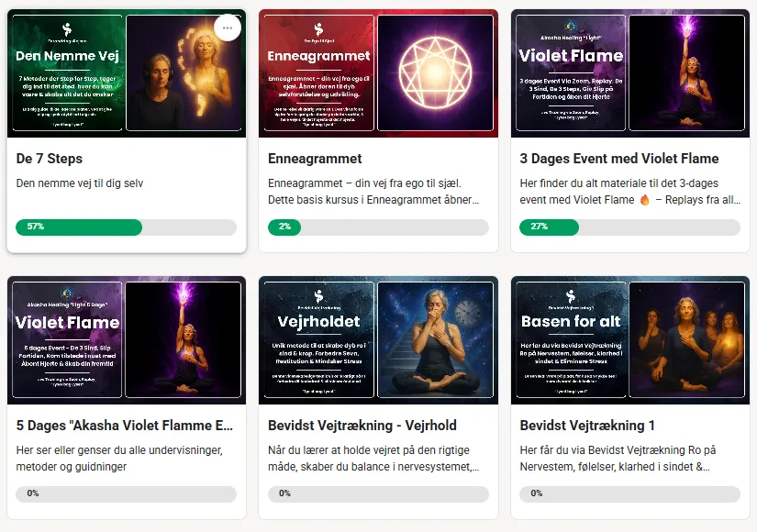
Task: Open Bevidst Vejtrækning - Vejrhold course title
Action: click(362, 426)
